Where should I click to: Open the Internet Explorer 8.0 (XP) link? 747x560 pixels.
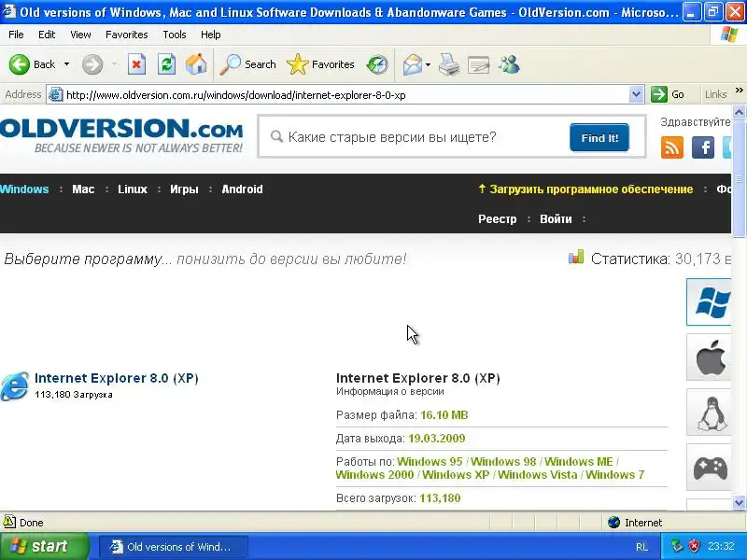116,378
